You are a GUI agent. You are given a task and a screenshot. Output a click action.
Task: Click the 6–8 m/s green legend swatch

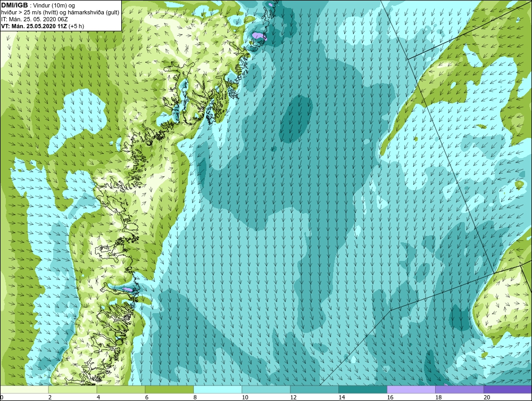[x=169, y=389]
